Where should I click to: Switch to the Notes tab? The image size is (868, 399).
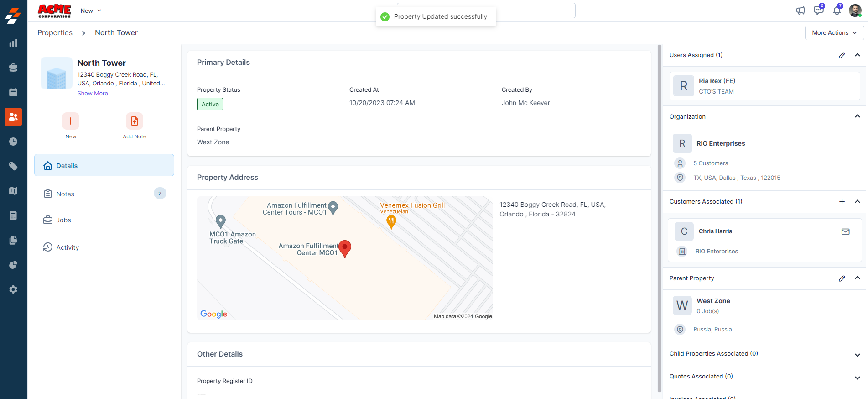click(65, 194)
